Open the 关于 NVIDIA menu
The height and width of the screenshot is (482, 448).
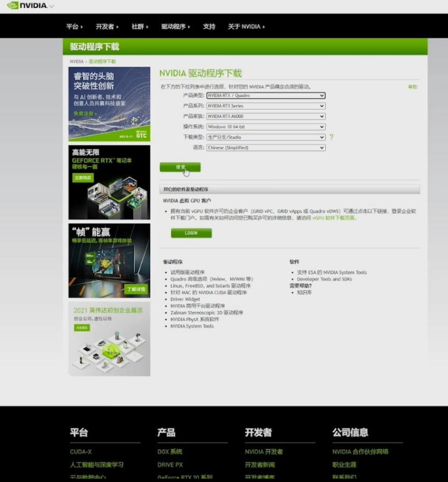[x=245, y=26]
